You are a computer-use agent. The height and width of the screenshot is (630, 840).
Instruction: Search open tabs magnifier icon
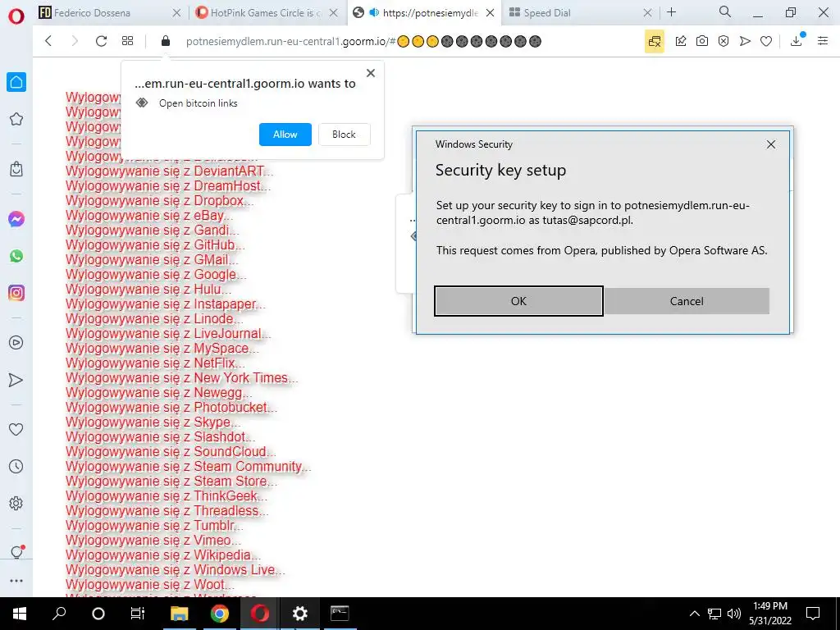coord(725,11)
